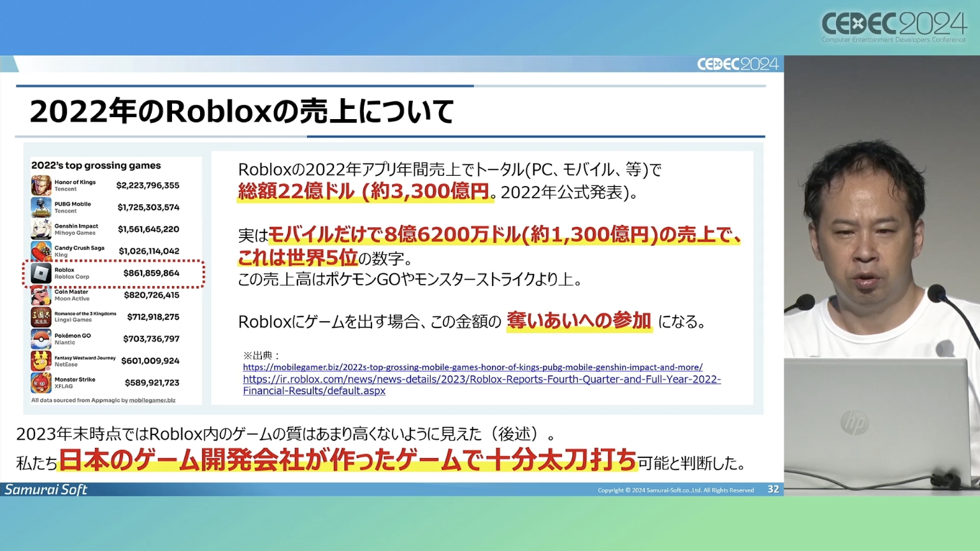Click the Appmagic data source caption
Screen dimensions: 980x551
103,400
